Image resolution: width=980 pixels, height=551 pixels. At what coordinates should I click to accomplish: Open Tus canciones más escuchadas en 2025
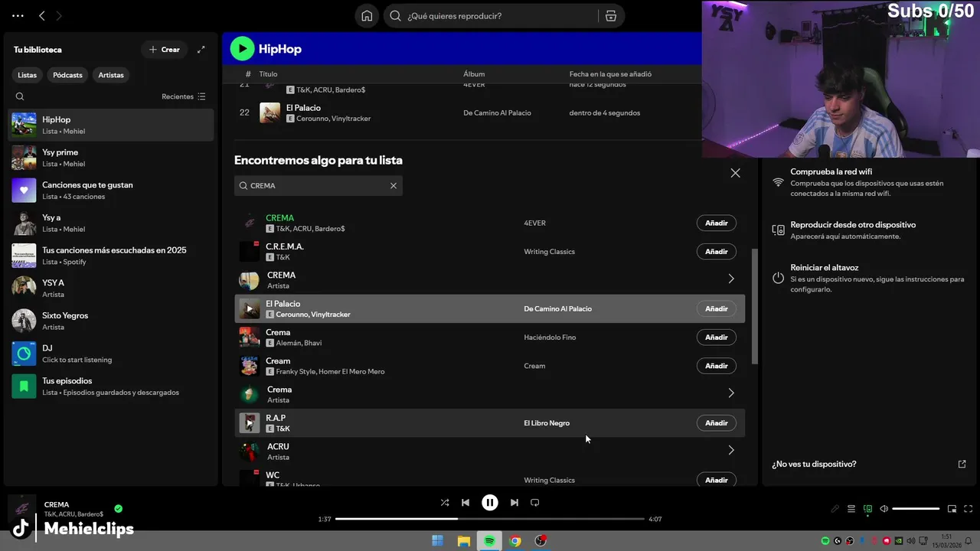[111, 256]
